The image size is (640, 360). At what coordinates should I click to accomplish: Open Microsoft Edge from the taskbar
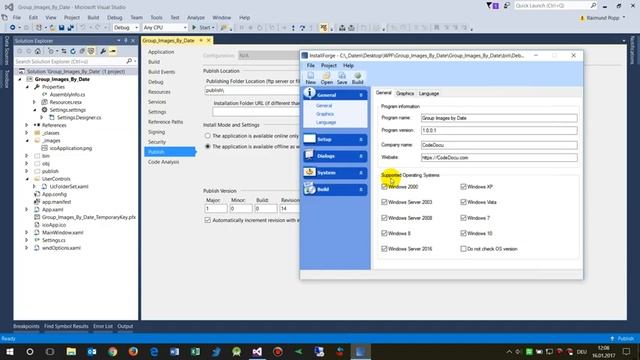coord(154,351)
